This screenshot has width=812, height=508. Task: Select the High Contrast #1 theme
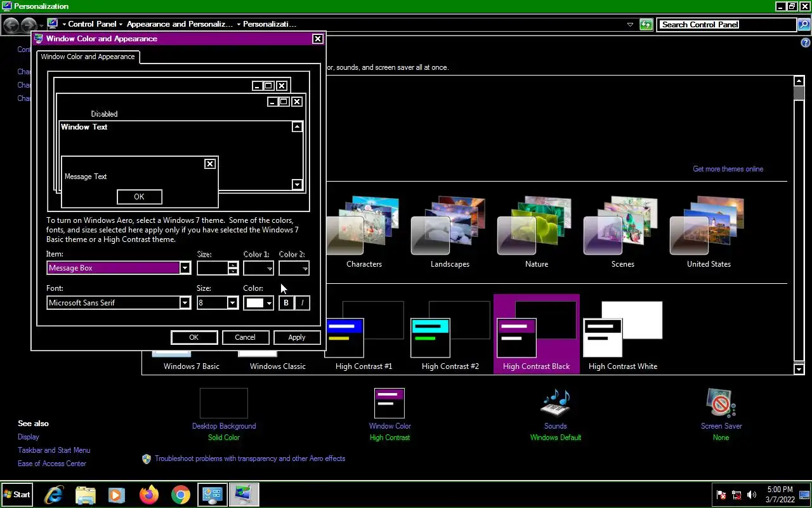tap(363, 335)
